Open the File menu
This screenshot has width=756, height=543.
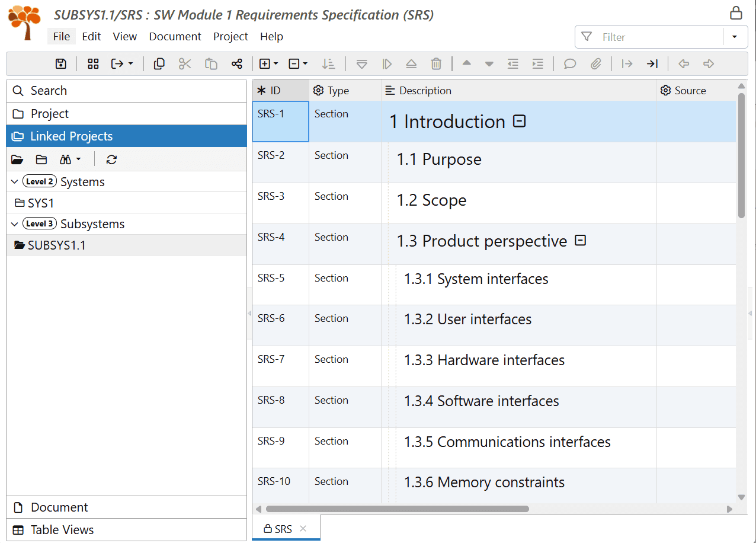click(x=62, y=36)
